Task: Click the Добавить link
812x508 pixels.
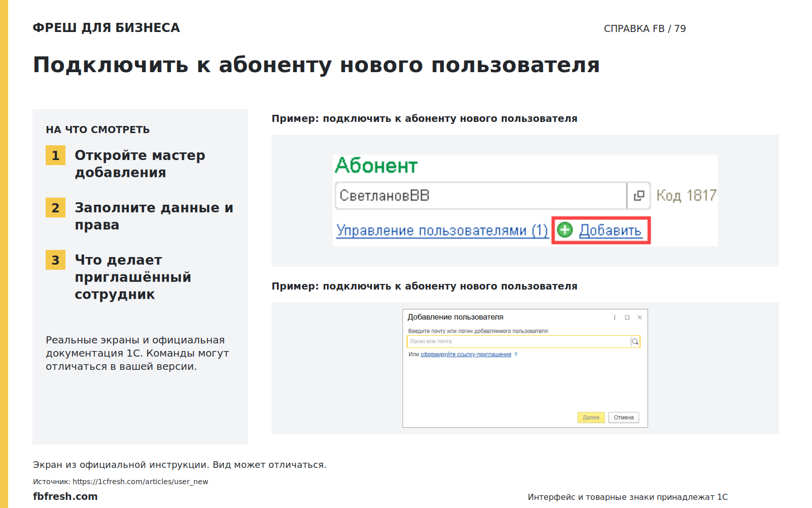Action: tap(611, 230)
